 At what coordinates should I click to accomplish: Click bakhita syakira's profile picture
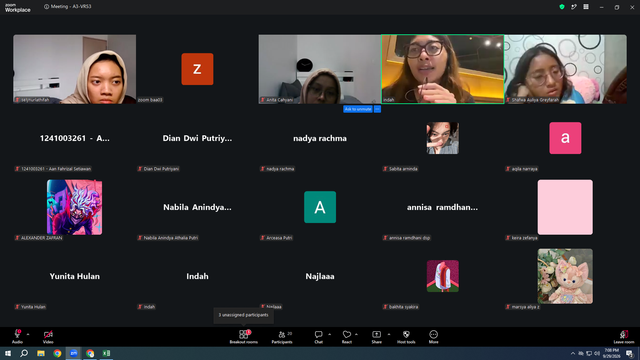[442, 276]
